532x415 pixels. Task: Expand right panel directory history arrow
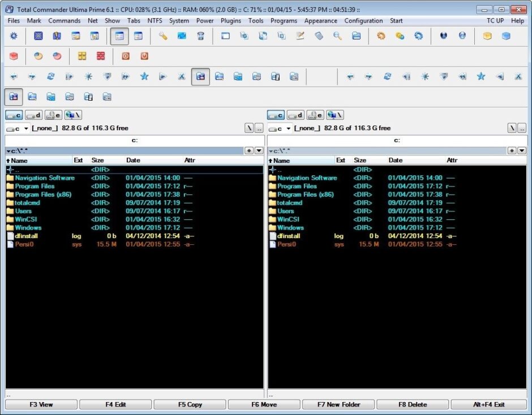coord(522,150)
